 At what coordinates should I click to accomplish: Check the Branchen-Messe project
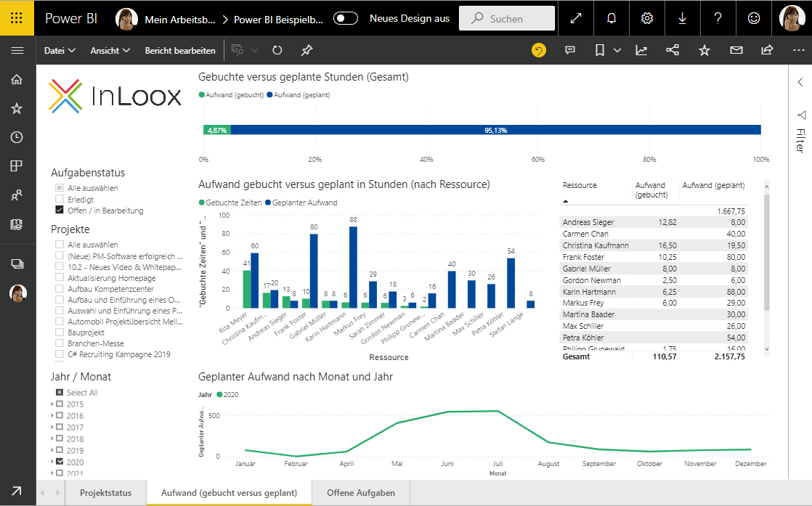(60, 343)
